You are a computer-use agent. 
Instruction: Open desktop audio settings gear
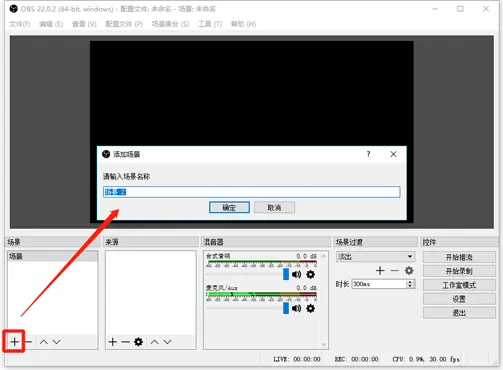pyautogui.click(x=310, y=274)
